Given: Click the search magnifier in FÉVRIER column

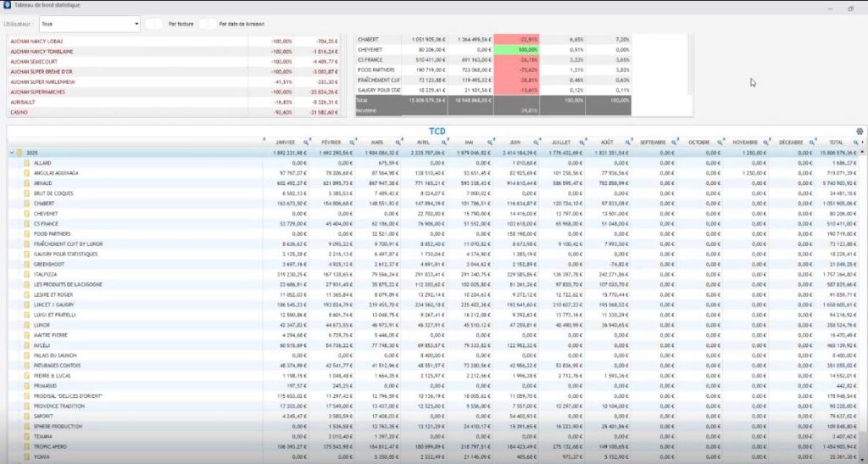Looking at the screenshot, I should [352, 143].
